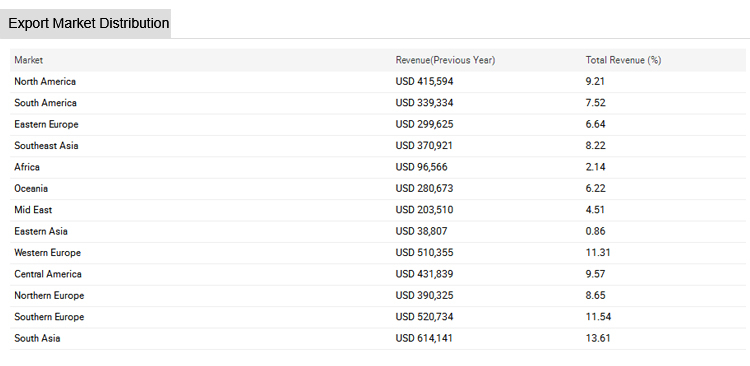Screen dimensions: 750x366
Task: Select the Southeast Asia market cell
Action: (x=46, y=146)
